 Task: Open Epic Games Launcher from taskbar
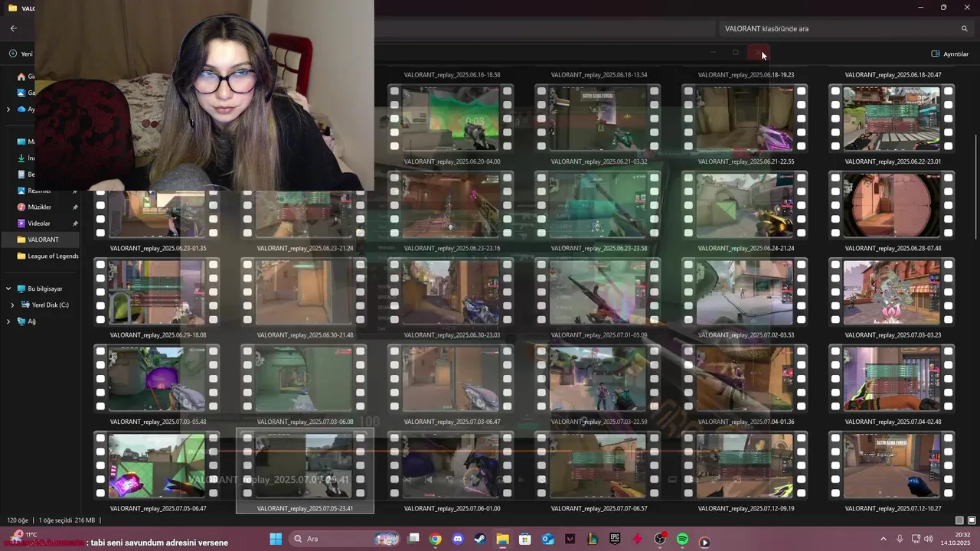pyautogui.click(x=615, y=539)
